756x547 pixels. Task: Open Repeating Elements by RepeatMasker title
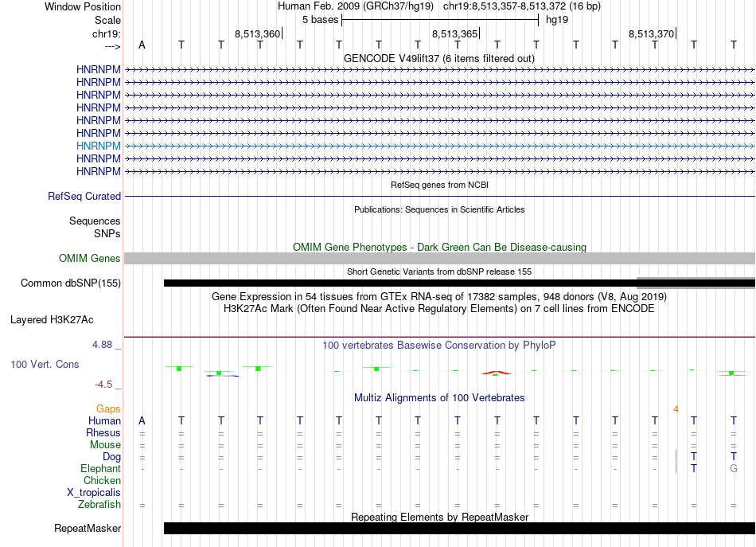tap(439, 517)
